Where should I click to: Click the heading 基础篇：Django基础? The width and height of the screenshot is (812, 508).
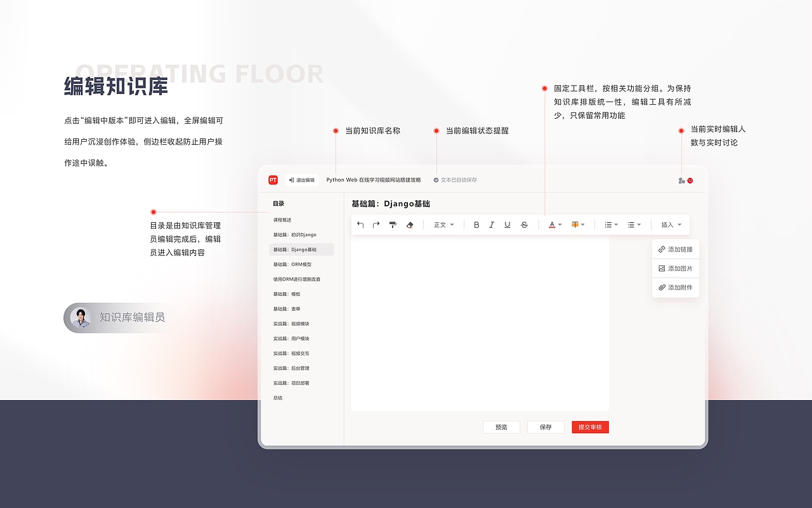pyautogui.click(x=391, y=204)
